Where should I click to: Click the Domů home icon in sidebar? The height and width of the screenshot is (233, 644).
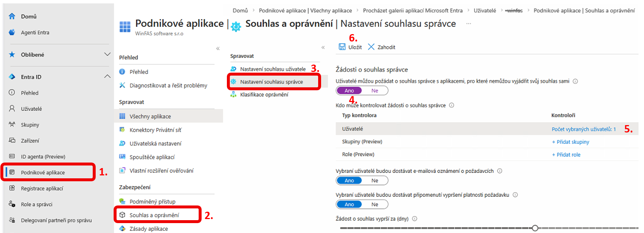(12, 17)
